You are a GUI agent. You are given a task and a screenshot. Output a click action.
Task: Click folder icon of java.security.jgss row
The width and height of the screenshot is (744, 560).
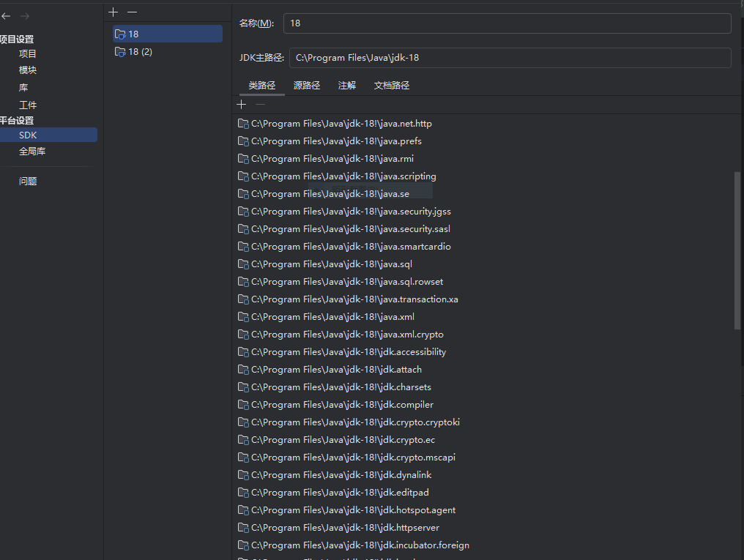pos(243,212)
